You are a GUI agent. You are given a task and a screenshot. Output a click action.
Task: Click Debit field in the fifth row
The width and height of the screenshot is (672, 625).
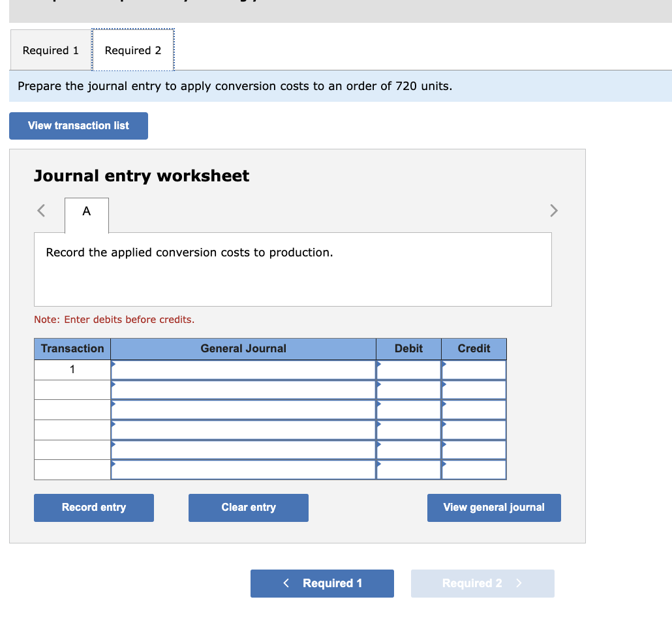tap(409, 450)
